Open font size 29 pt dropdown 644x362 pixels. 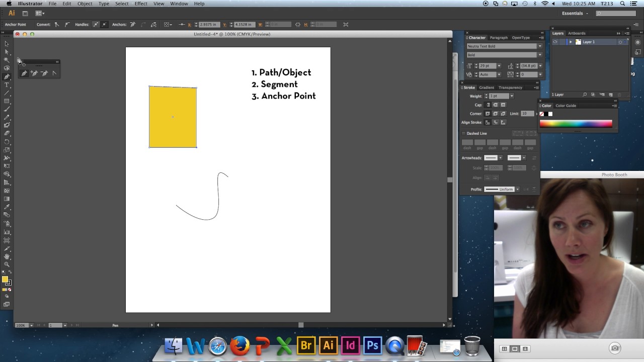[499, 66]
